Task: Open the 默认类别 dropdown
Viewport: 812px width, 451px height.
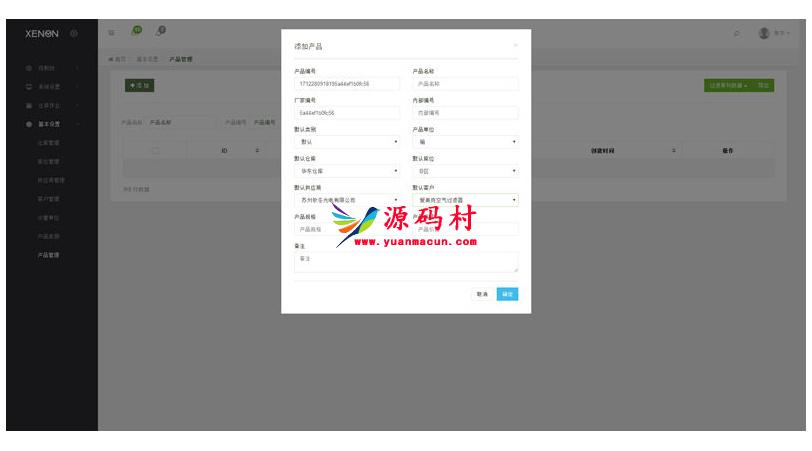Action: pos(346,142)
